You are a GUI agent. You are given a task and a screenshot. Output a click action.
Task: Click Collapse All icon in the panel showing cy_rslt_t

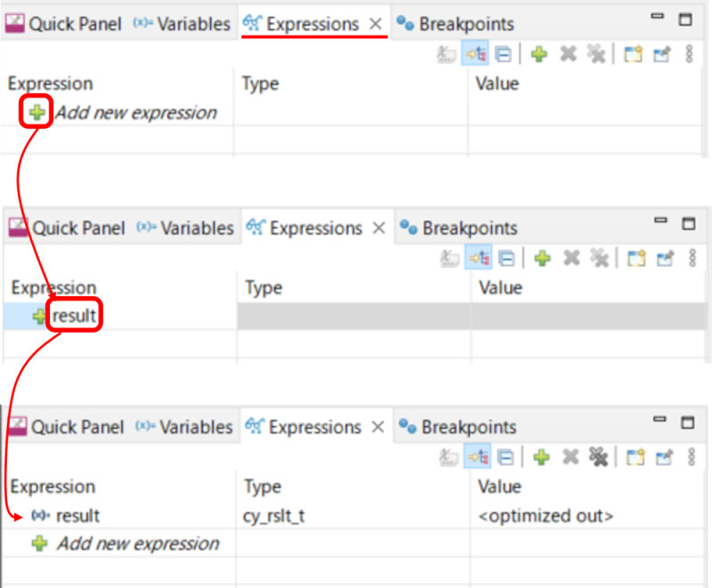(x=506, y=457)
